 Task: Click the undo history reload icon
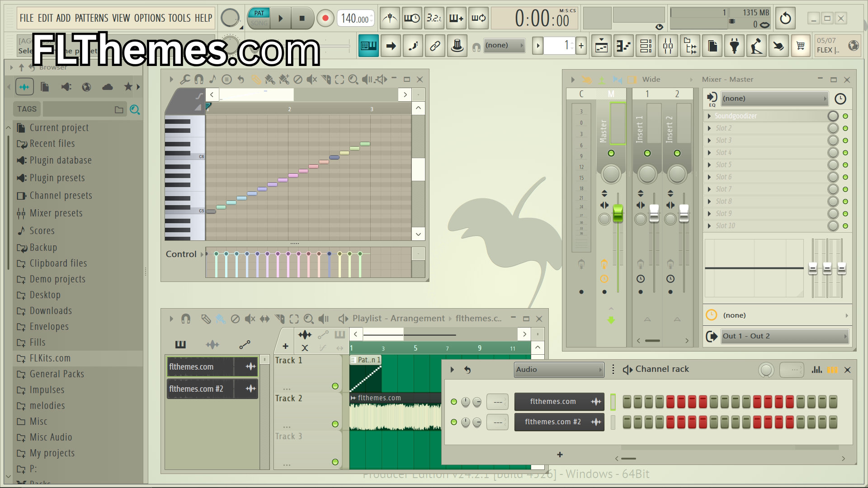785,19
